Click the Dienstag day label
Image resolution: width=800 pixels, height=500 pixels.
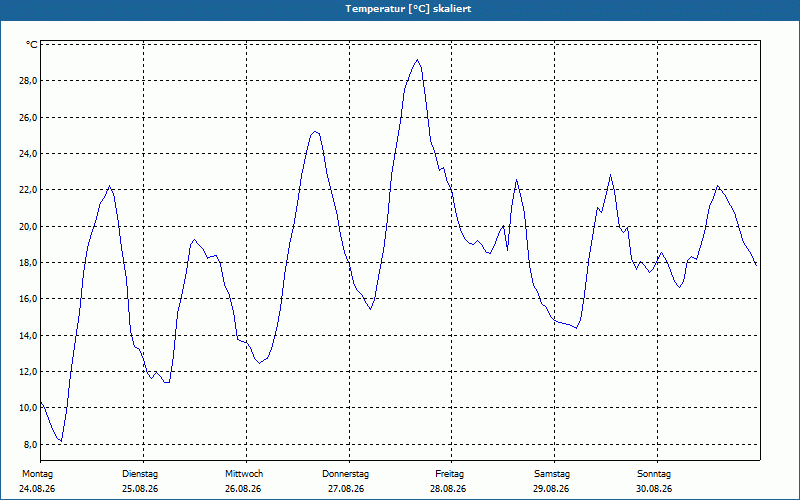click(x=140, y=474)
